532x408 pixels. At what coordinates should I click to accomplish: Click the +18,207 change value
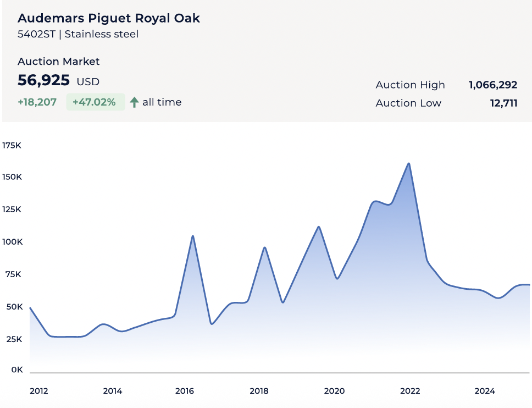click(x=37, y=102)
